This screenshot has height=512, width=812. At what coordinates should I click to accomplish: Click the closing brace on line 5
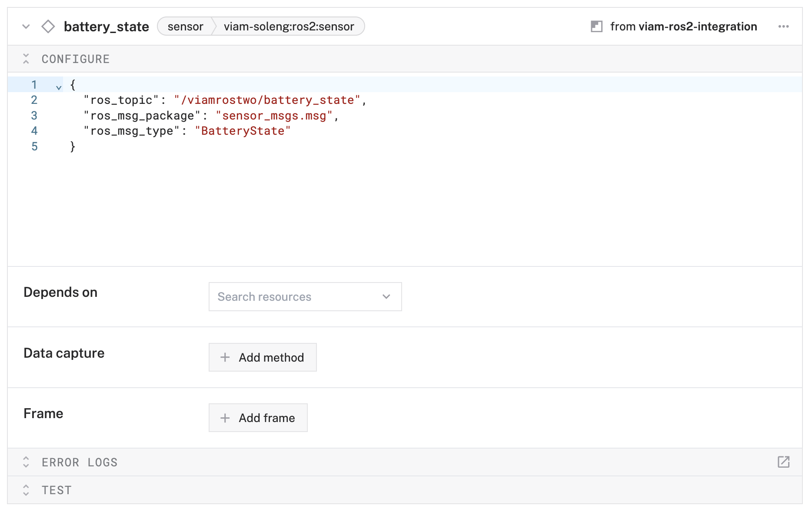tap(73, 146)
